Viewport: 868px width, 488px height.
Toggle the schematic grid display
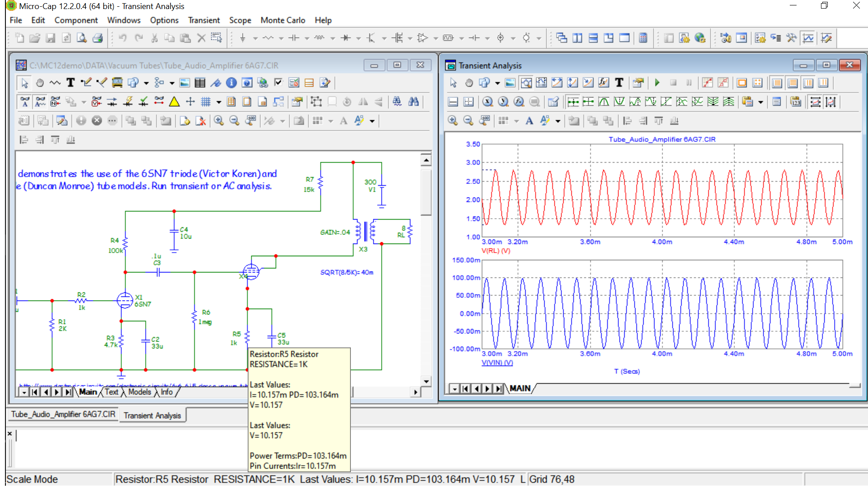(x=206, y=102)
